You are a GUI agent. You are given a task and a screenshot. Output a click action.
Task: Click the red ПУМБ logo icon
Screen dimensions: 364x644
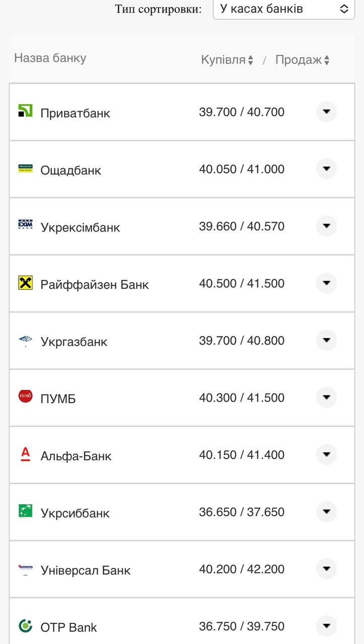[x=25, y=397]
